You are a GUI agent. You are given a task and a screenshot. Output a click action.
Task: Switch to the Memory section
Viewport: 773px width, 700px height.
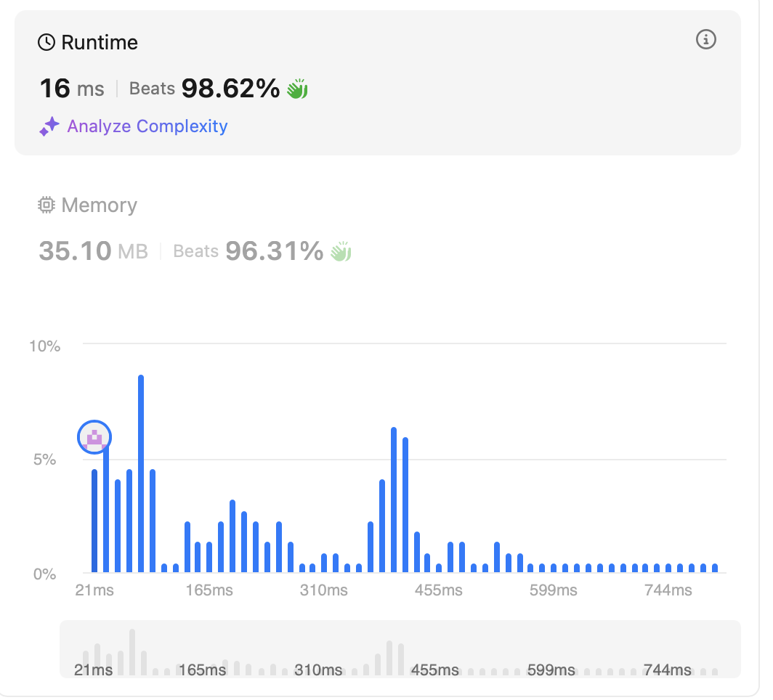(x=99, y=205)
